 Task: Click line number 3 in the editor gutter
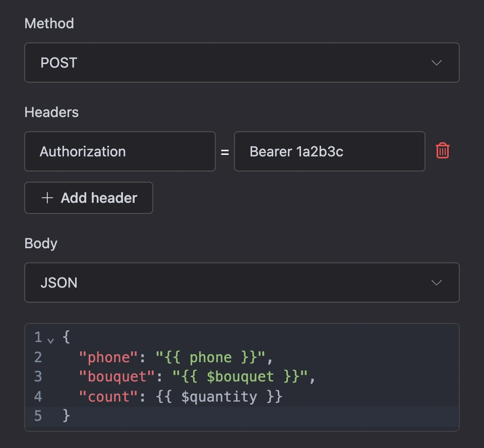38,377
